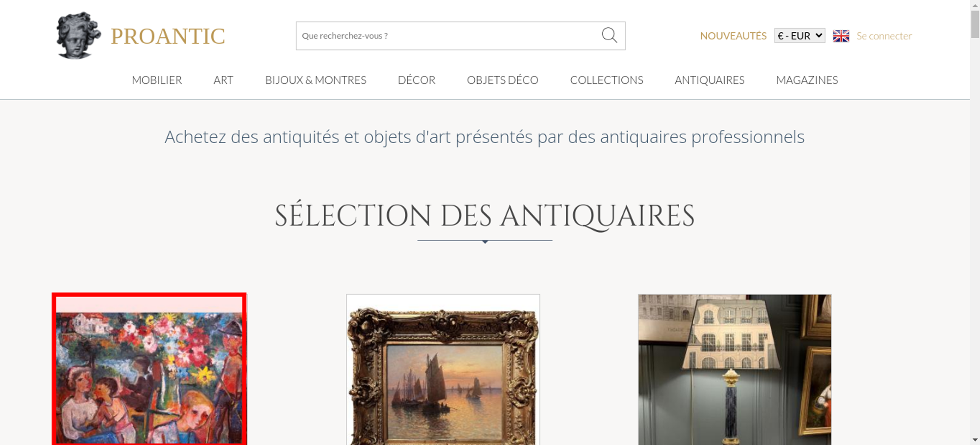Viewport: 980px width, 445px height.
Task: Click the NOUVEAUTÉS link
Action: pyautogui.click(x=733, y=36)
